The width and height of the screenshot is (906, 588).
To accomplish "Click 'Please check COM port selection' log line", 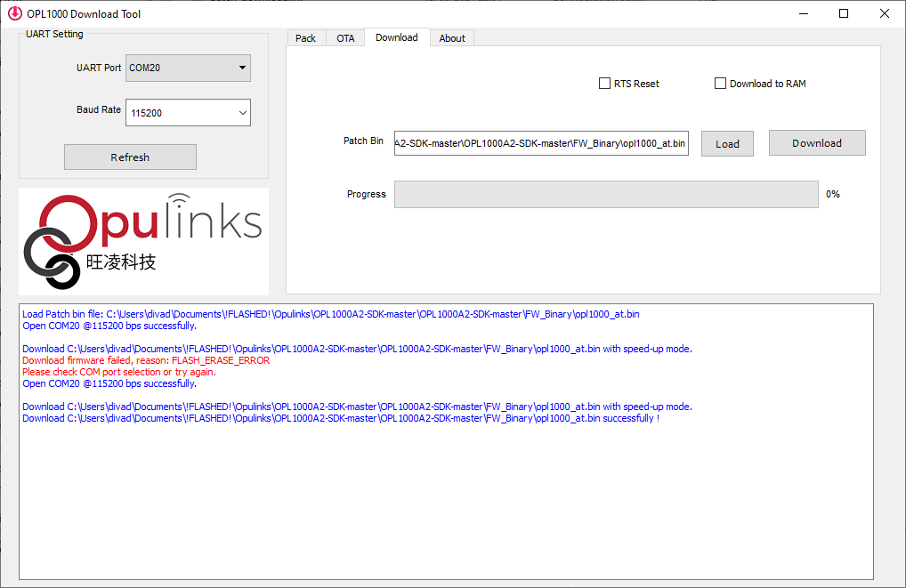I will (119, 372).
